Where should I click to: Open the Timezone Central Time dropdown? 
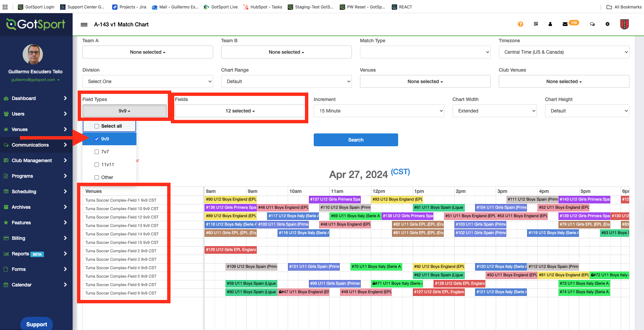point(564,52)
